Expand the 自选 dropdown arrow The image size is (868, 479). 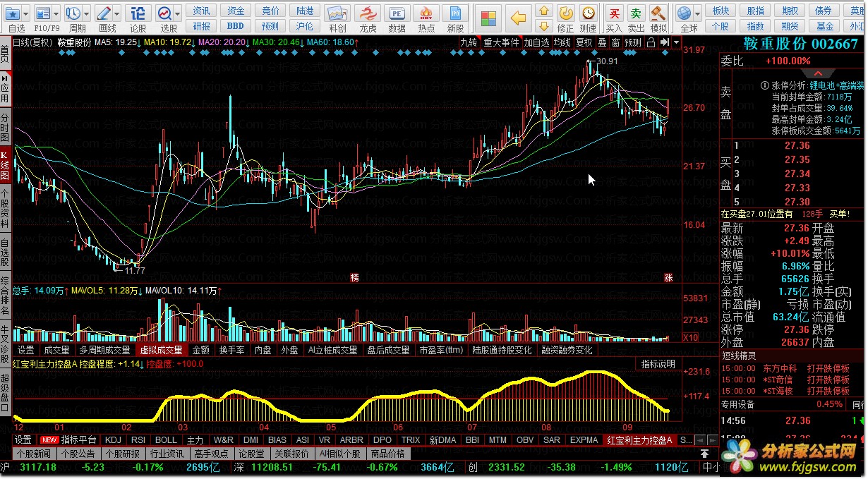point(26,13)
